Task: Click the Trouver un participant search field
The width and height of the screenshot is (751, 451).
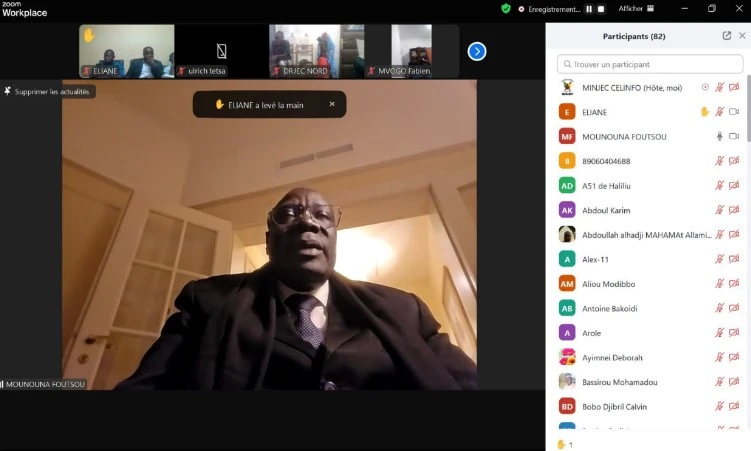Action: [x=650, y=64]
